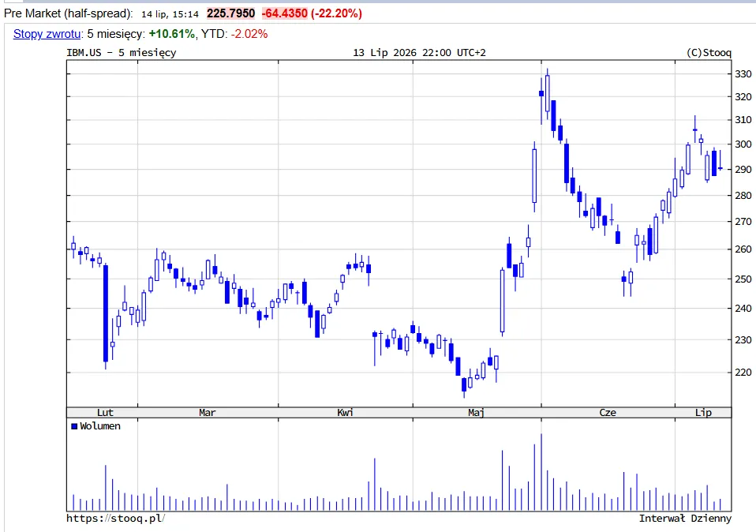Click the Pre Market (half-spread) label
The width and height of the screenshot is (756, 532).
coord(69,13)
